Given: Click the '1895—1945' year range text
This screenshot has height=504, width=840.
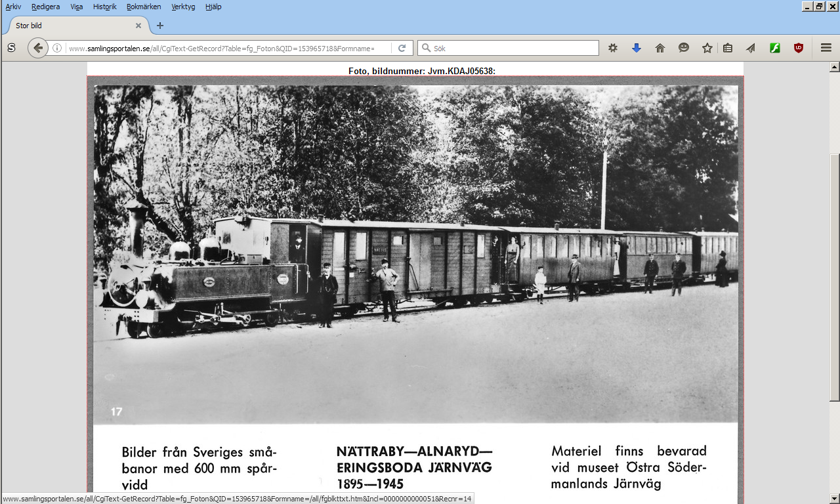Looking at the screenshot, I should coord(370,484).
